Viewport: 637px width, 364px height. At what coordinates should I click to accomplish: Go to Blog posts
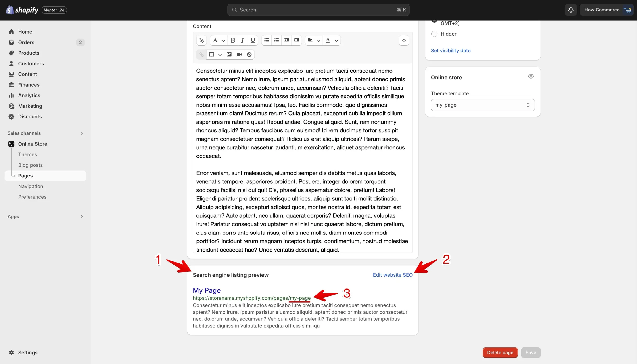30,165
